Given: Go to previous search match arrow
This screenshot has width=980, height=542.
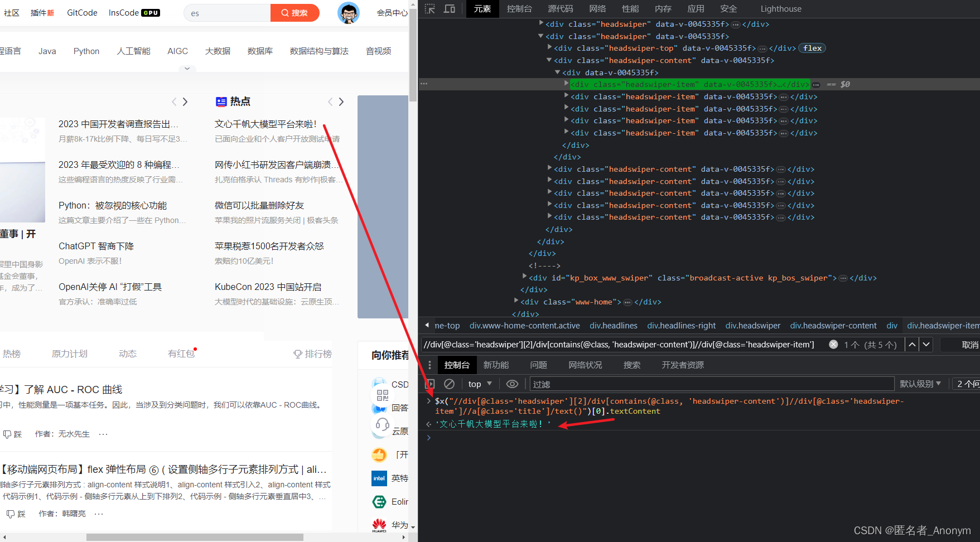Looking at the screenshot, I should pos(912,345).
